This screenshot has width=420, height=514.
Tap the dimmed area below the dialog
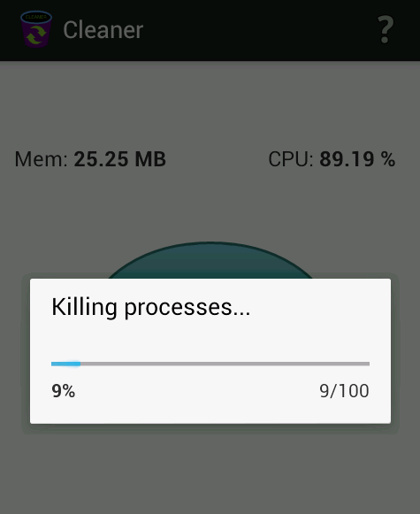(x=210, y=472)
